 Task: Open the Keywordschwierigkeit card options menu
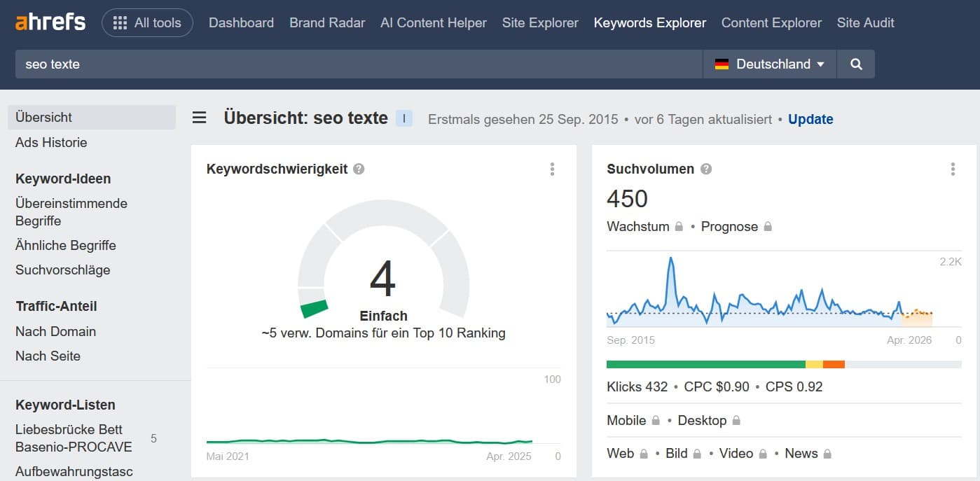tap(552, 169)
